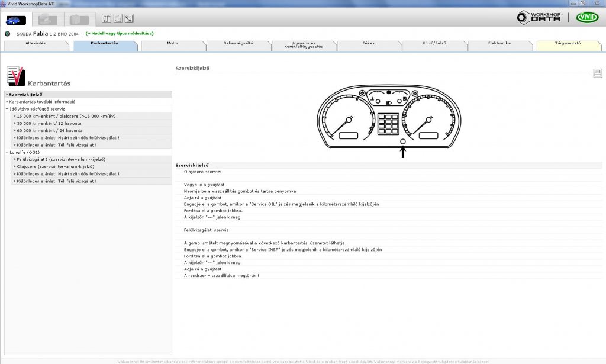Screen dimensions: 606x364
Task: Click the bold Szervizkijelző section header row
Action: coord(388,165)
